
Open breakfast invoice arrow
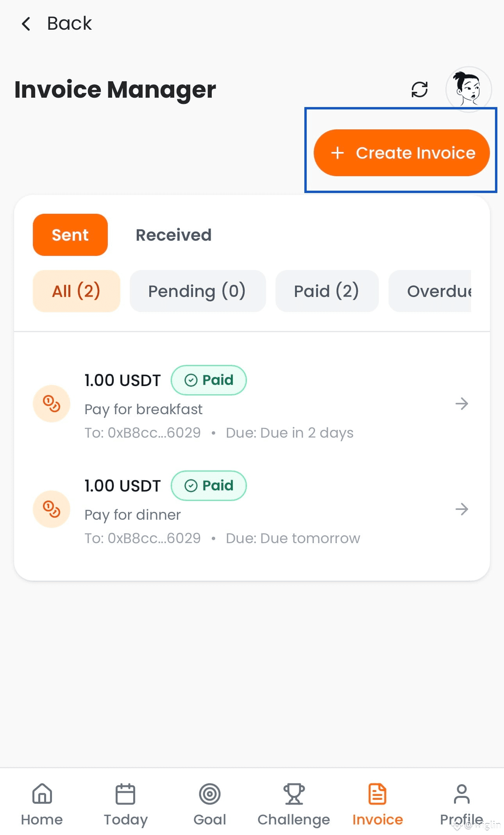tap(461, 404)
